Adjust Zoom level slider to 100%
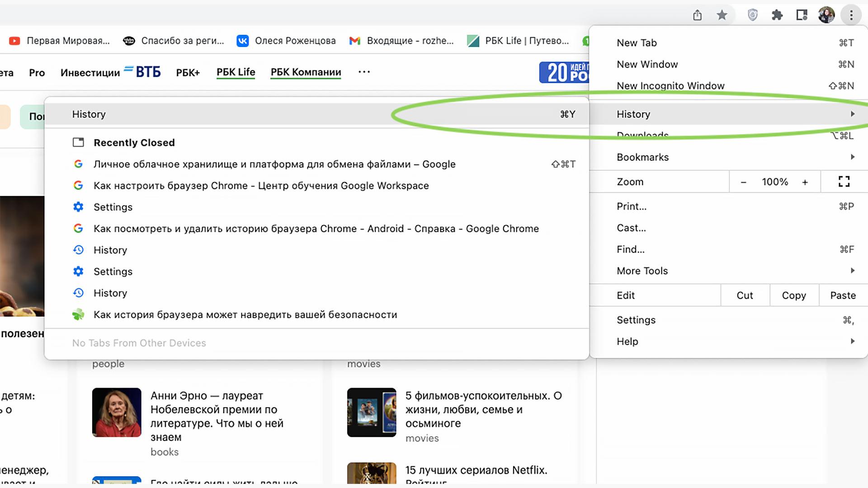 pyautogui.click(x=775, y=182)
